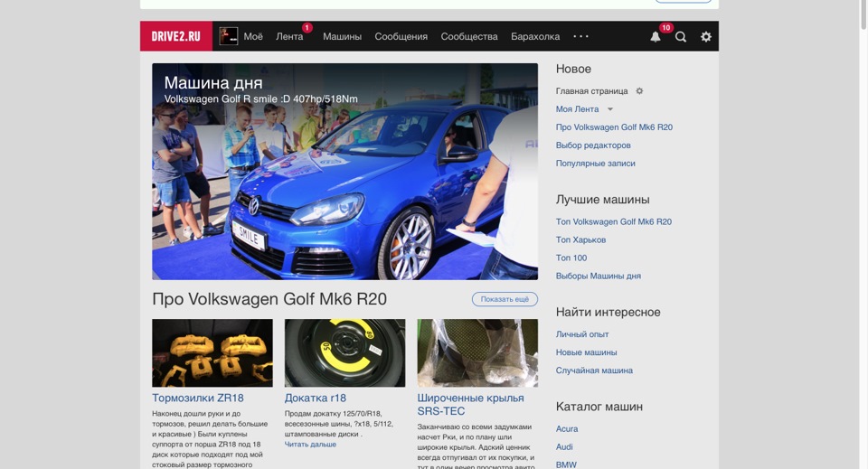Open the Топ 100 link
The image size is (868, 469).
(571, 258)
